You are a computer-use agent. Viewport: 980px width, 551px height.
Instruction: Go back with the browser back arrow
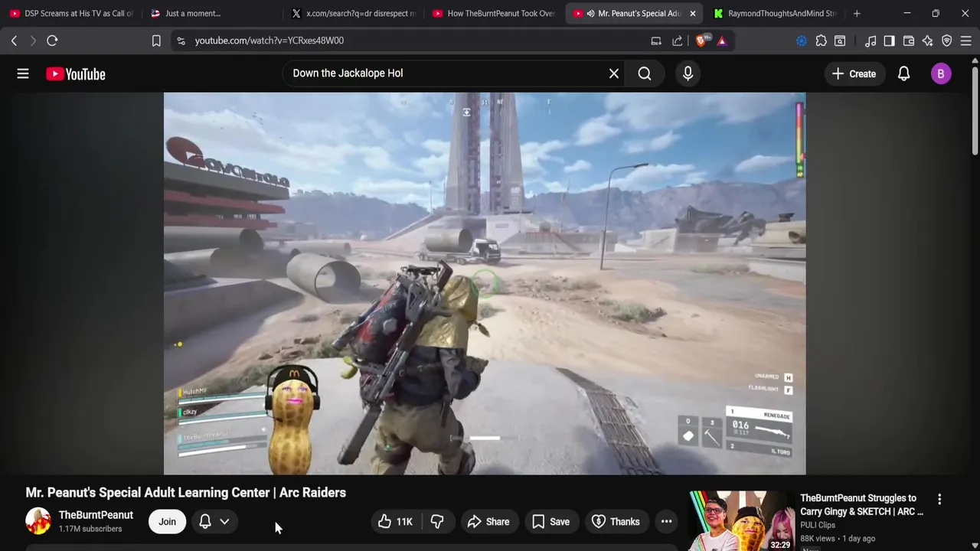click(x=14, y=41)
